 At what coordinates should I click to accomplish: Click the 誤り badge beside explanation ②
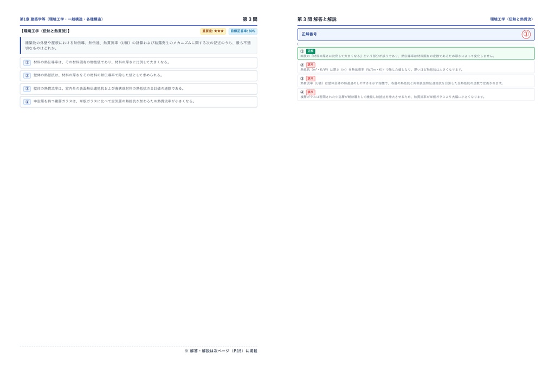tap(311, 65)
